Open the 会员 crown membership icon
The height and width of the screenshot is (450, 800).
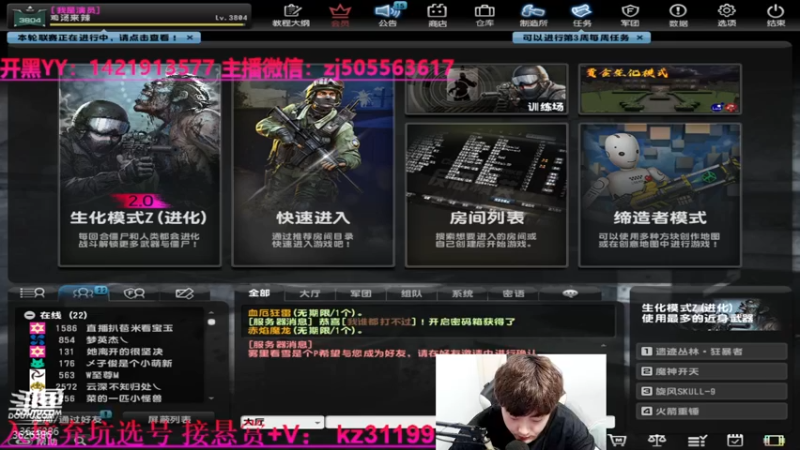340,15
